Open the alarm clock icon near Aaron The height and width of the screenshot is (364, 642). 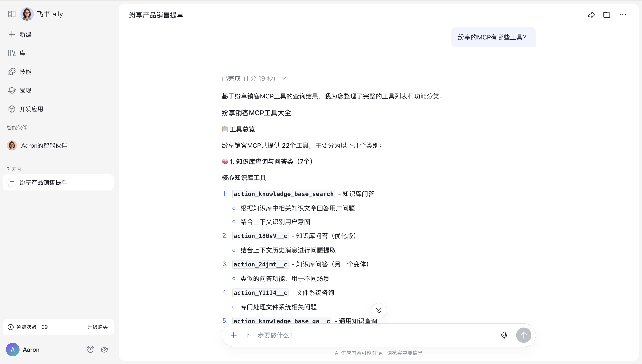click(x=90, y=350)
